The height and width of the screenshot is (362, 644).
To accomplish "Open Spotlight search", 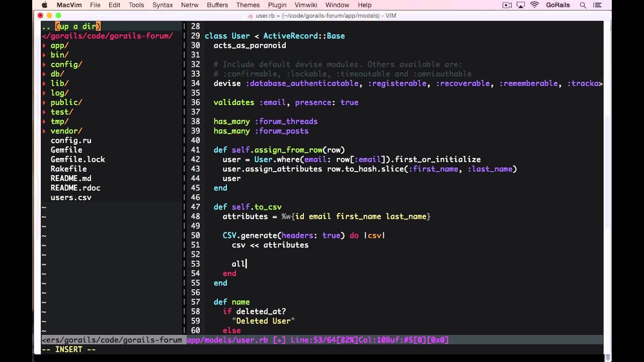I will (x=583, y=5).
